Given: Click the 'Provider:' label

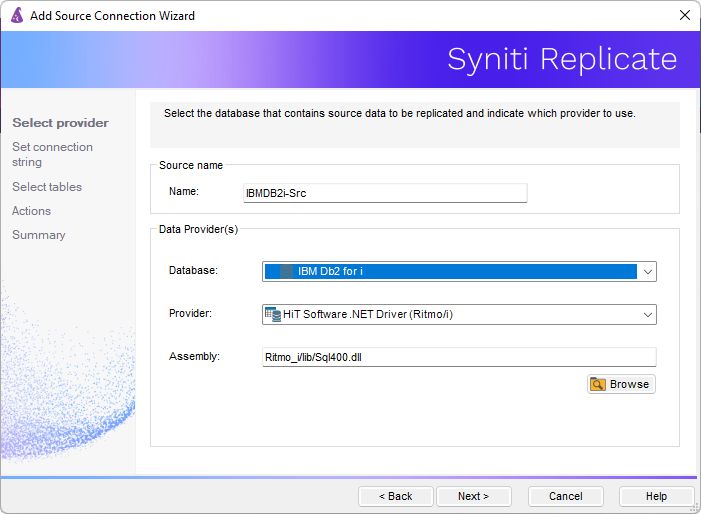Looking at the screenshot, I should pos(190,313).
